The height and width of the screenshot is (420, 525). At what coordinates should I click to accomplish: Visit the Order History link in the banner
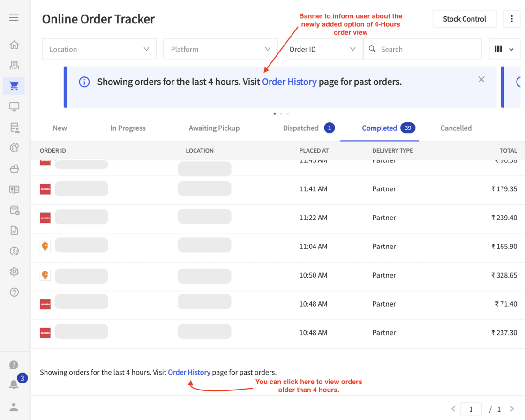(289, 82)
